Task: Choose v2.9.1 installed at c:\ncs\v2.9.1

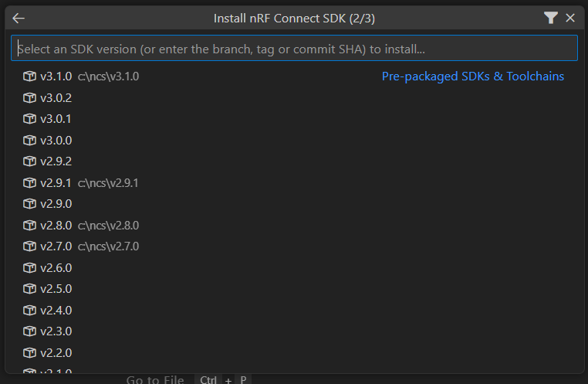Action: (x=56, y=183)
